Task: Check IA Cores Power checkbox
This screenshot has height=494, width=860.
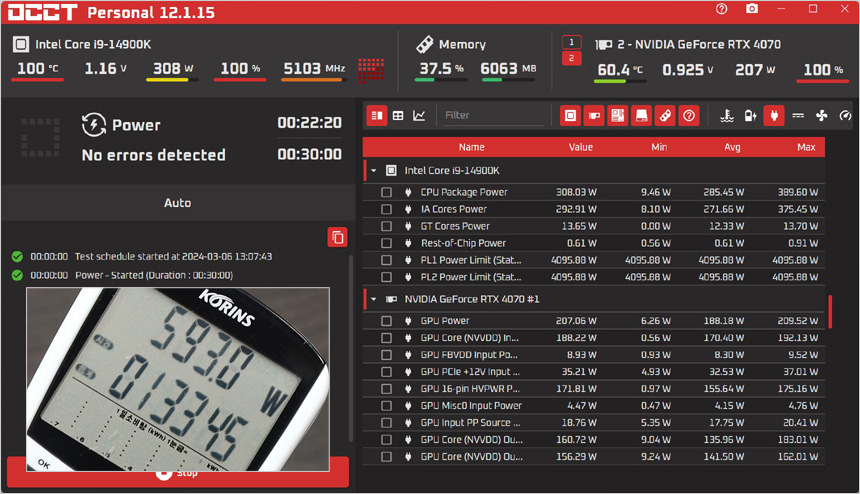Action: coord(387,209)
